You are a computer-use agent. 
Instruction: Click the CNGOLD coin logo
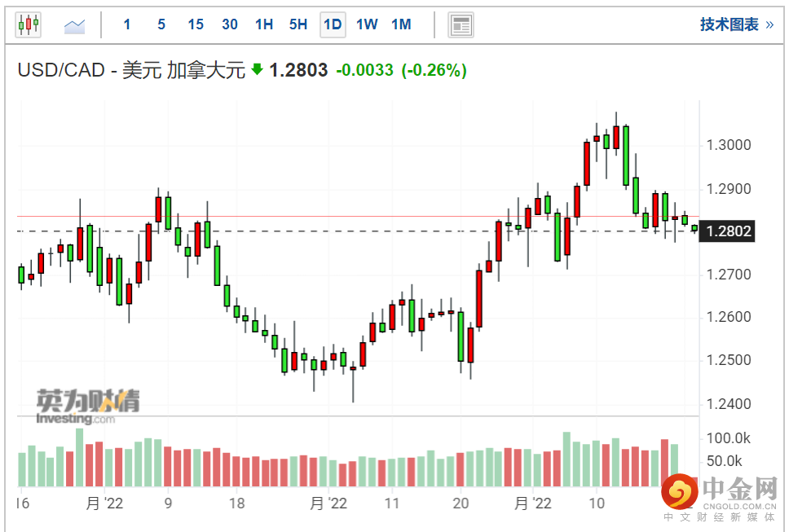(x=678, y=491)
